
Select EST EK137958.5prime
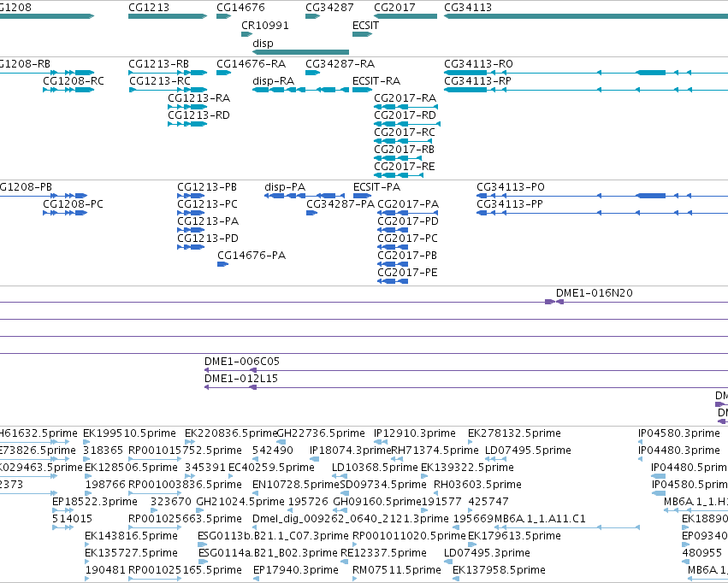tap(499, 570)
